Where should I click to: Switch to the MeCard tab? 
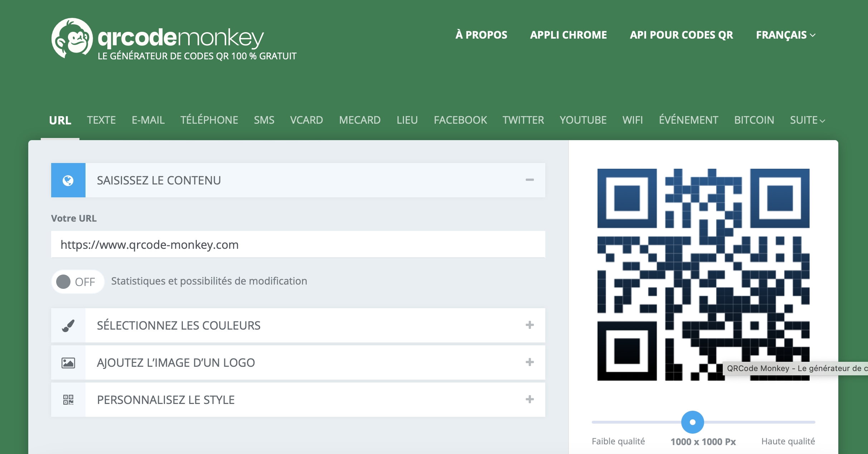coord(360,120)
